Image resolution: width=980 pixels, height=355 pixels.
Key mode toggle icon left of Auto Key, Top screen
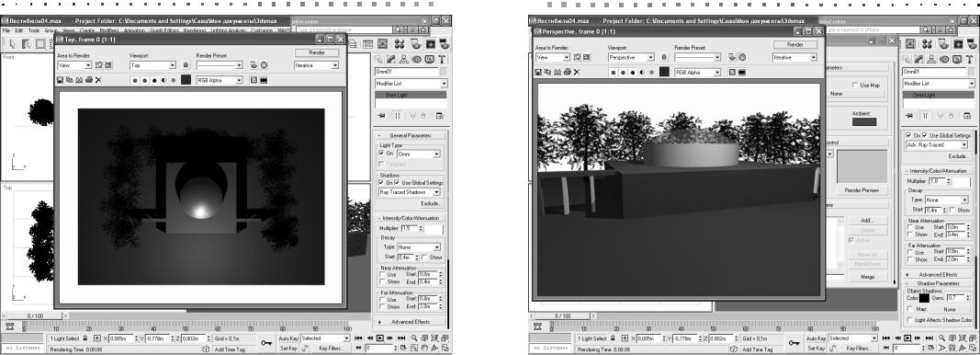point(267,342)
